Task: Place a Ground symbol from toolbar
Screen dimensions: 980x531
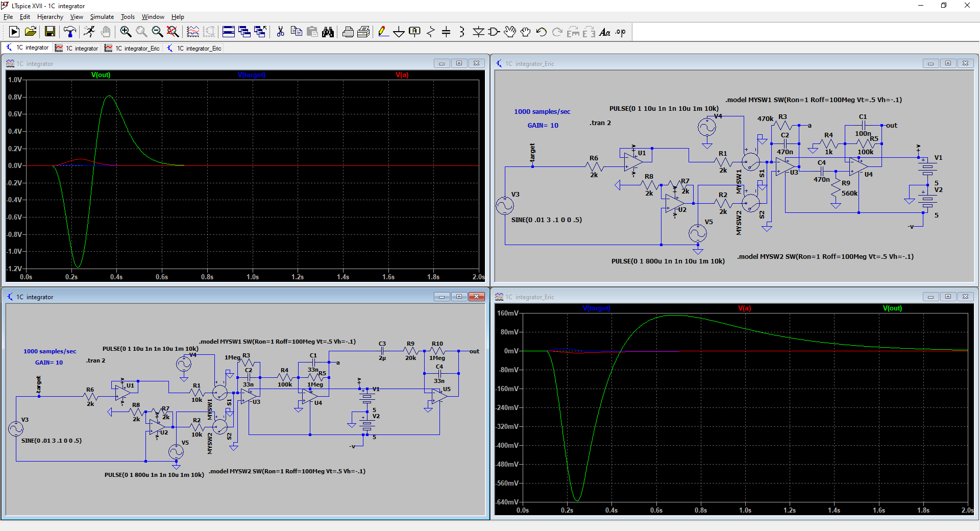Action: 399,32
